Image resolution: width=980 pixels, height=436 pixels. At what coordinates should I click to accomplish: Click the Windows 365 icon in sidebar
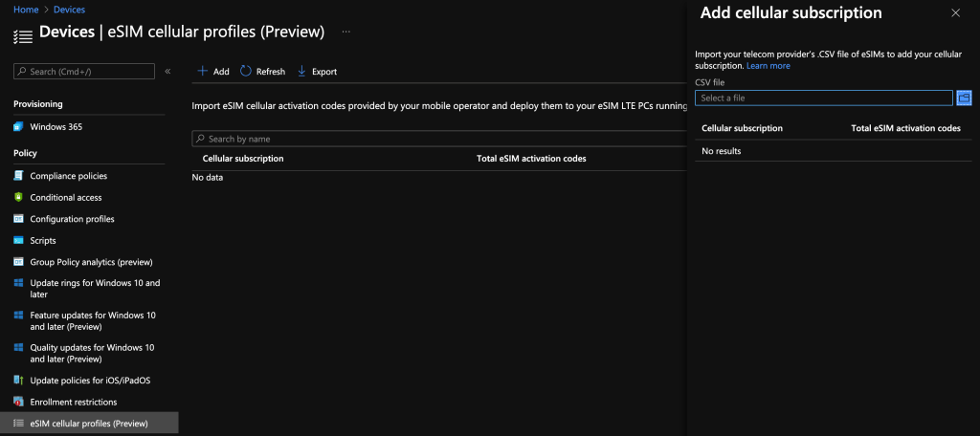[x=18, y=126]
